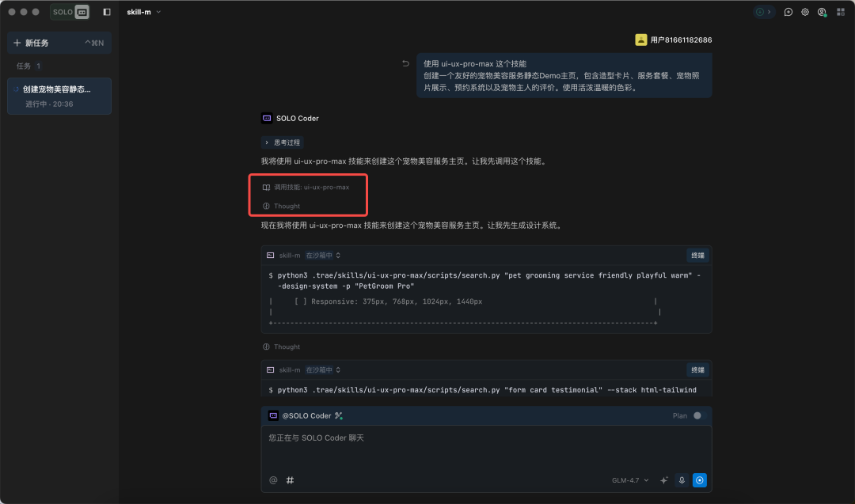Click the SOLO Coder robot icon in chat
This screenshot has width=855, height=504.
265,118
